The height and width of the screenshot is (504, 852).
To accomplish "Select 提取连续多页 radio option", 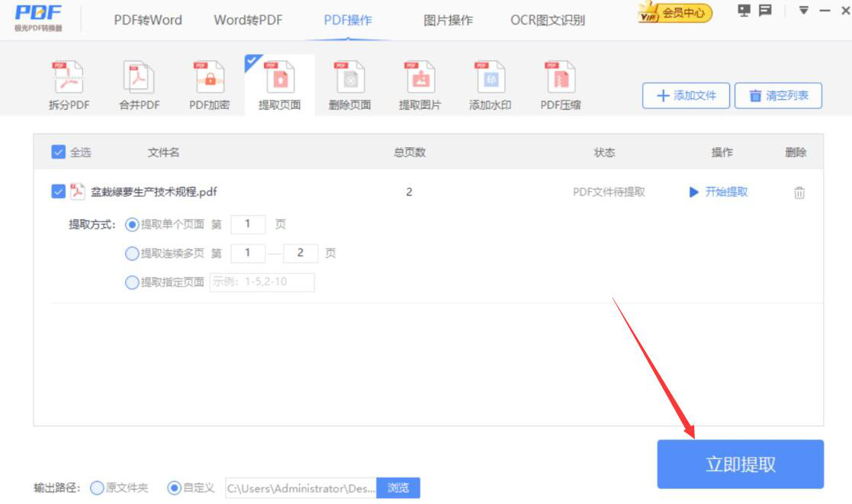I will pyautogui.click(x=132, y=254).
